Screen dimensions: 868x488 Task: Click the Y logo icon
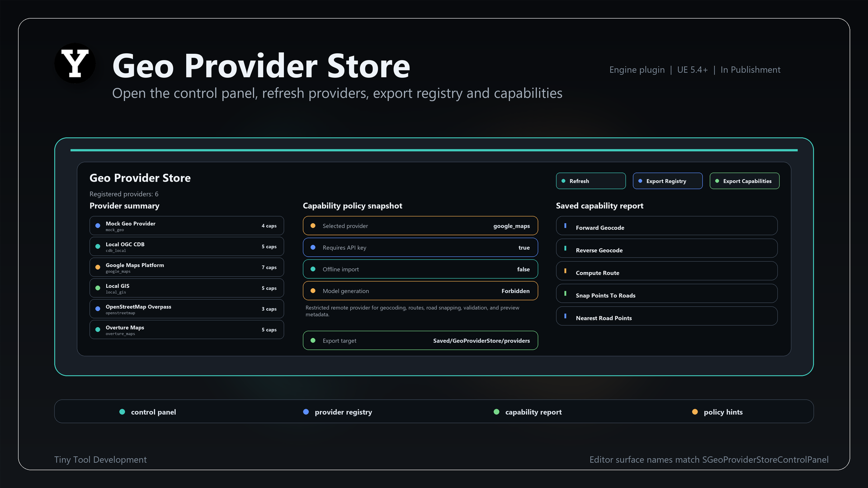(x=75, y=63)
